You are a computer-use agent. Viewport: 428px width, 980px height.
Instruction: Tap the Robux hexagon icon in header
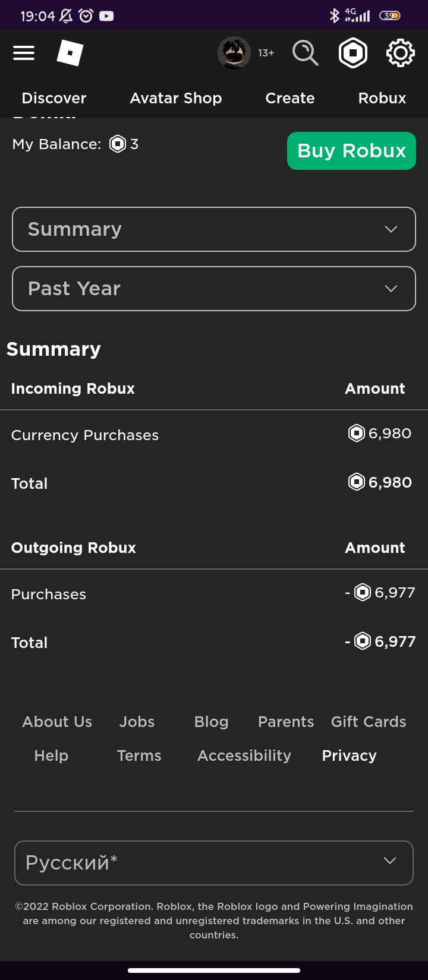click(x=353, y=53)
